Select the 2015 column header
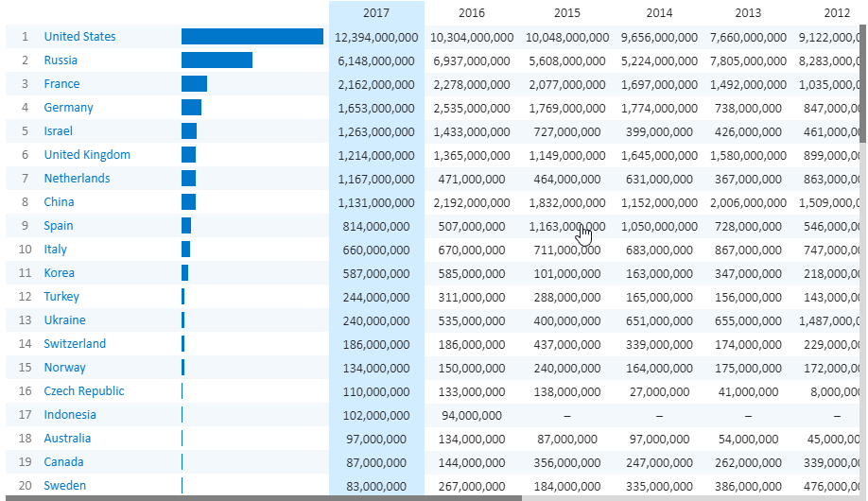868x501 pixels. (567, 12)
